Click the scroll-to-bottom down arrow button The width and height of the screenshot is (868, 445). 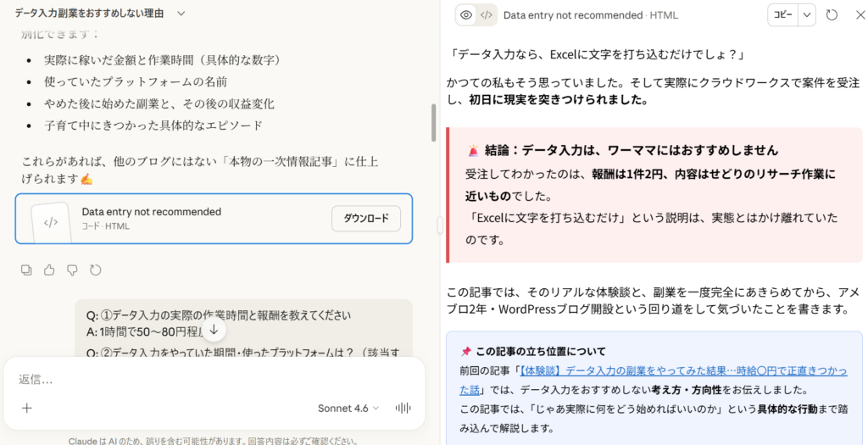tap(214, 330)
